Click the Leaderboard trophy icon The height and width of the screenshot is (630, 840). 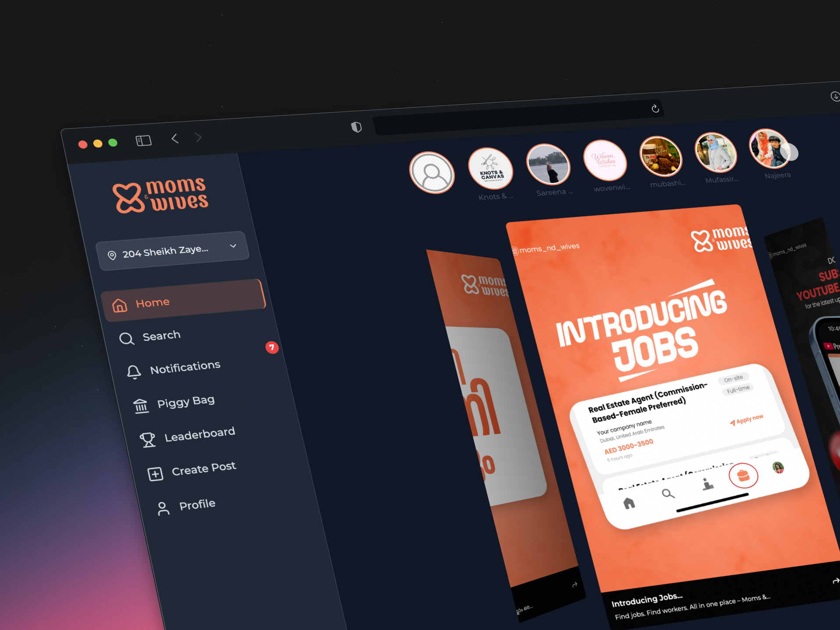click(148, 440)
